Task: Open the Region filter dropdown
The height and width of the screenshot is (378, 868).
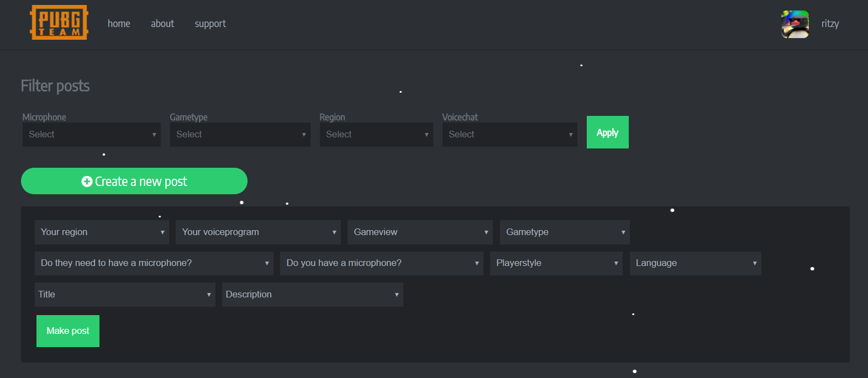Action: 376,135
